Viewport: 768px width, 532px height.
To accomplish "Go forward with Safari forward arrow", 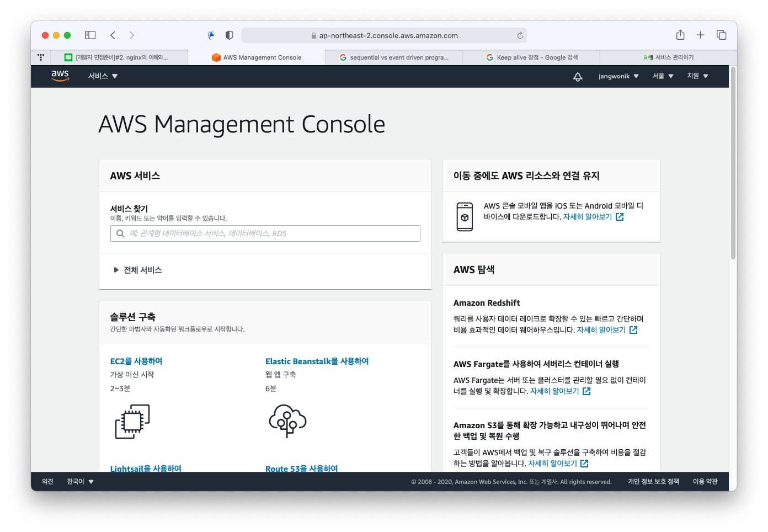I will click(x=131, y=35).
